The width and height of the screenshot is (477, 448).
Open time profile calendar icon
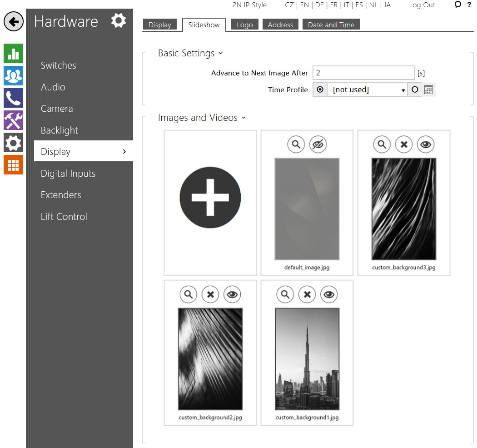coord(428,90)
